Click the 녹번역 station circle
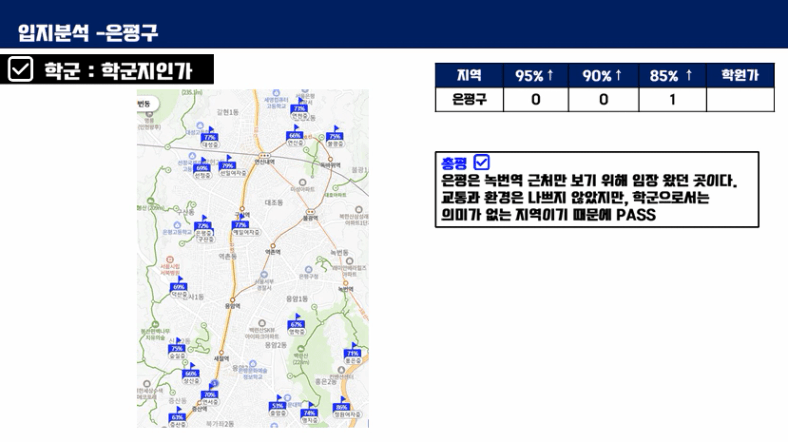Image resolution: width=788 pixels, height=442 pixels. click(x=345, y=283)
